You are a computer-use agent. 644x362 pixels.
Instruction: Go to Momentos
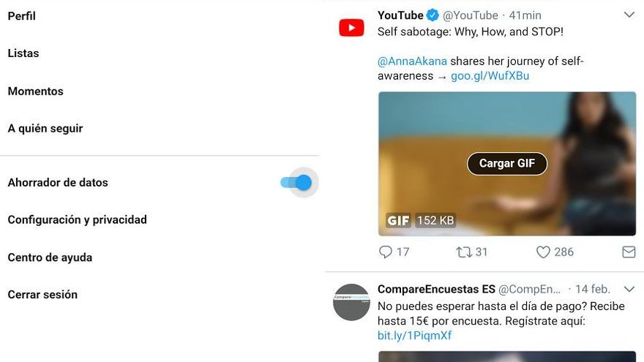[x=36, y=91]
